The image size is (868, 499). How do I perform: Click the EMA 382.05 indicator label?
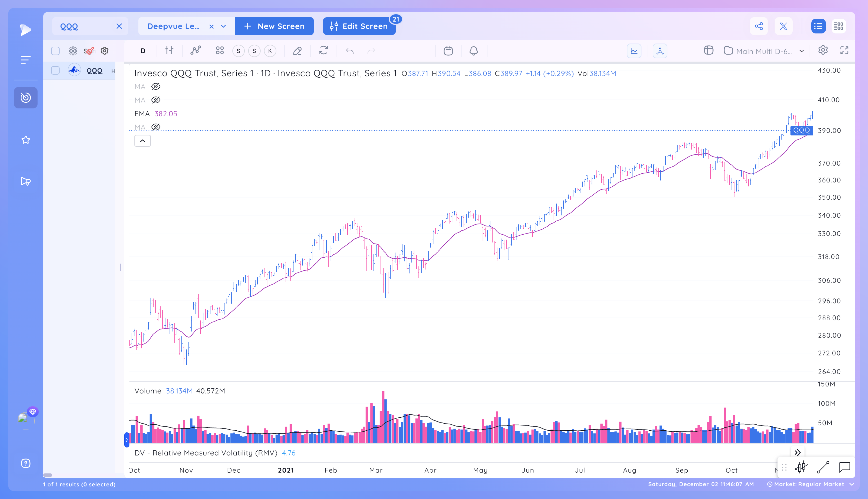(x=156, y=114)
